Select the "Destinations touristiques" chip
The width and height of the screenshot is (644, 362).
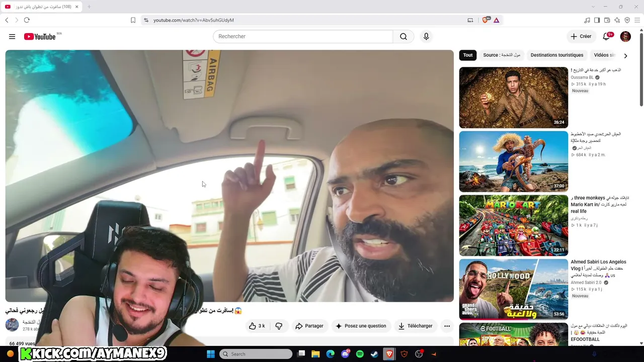(x=557, y=55)
